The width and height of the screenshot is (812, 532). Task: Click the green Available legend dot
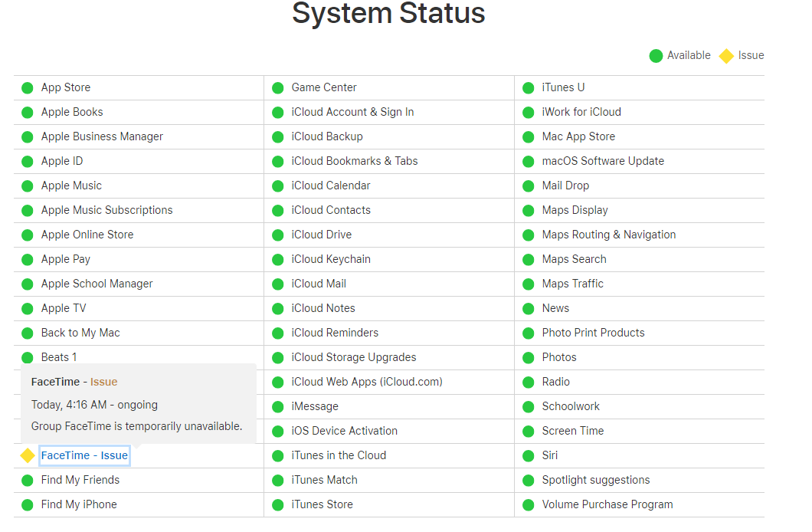point(656,55)
